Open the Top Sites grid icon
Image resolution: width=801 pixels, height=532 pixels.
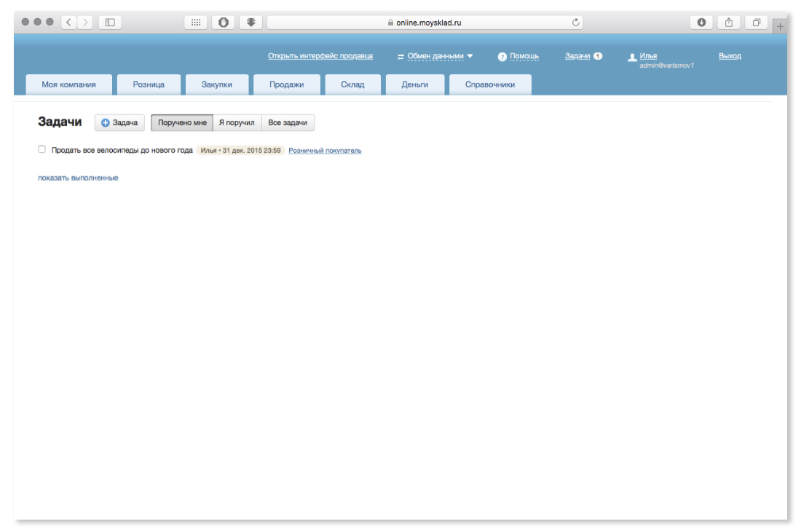click(x=196, y=23)
